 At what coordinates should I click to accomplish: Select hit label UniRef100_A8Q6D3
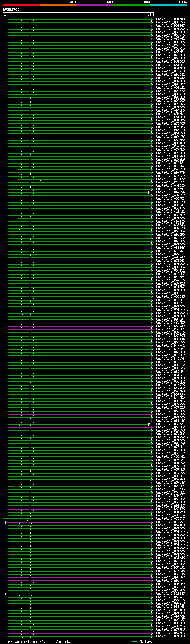[170, 633]
